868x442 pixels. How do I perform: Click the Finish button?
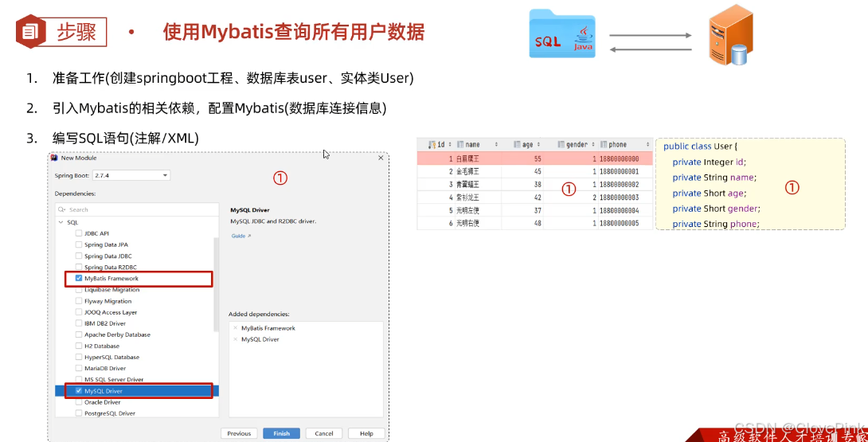(281, 433)
